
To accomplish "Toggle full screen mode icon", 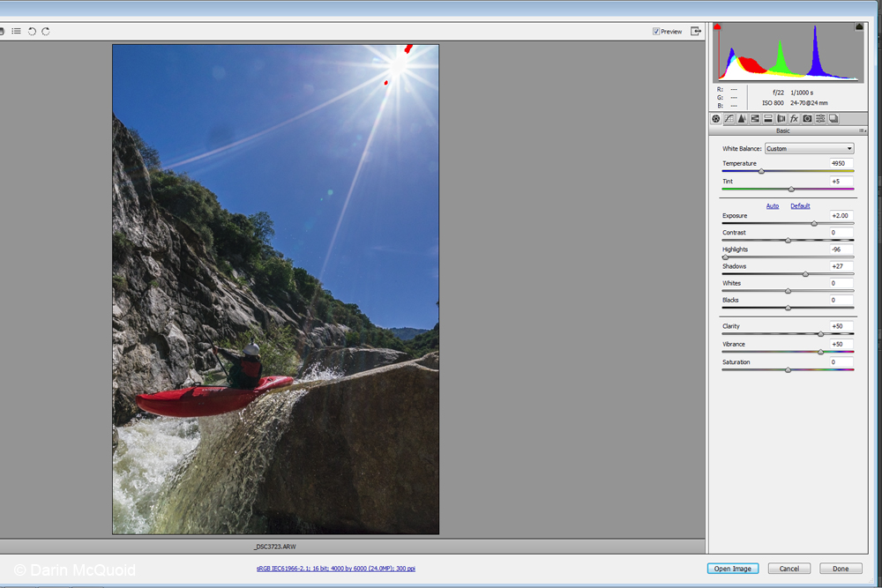I will click(696, 31).
